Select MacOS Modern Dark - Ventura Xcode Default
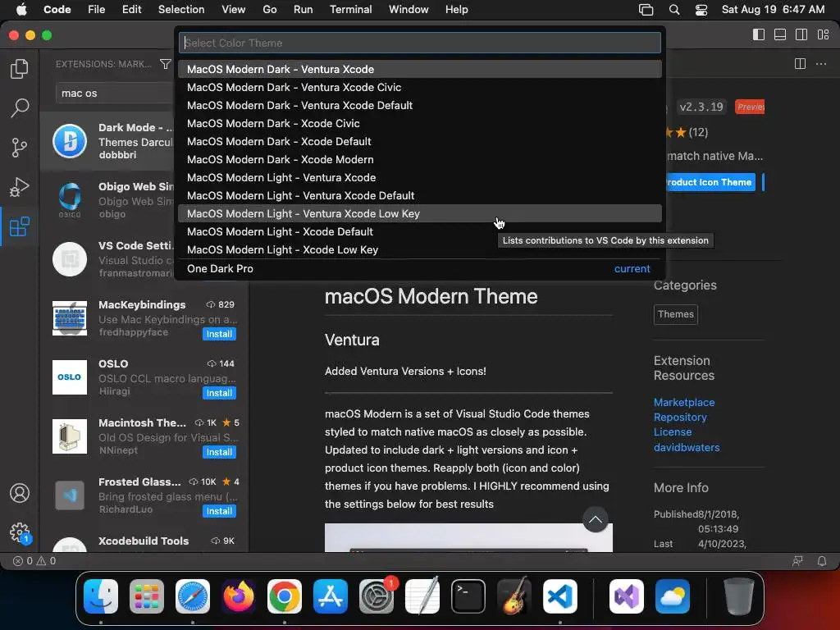The width and height of the screenshot is (840, 630). tap(420, 106)
